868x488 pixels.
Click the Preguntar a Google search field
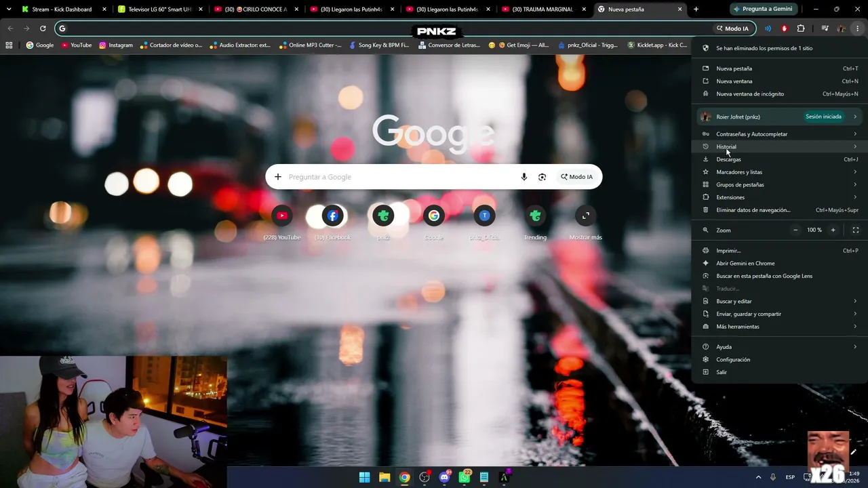click(400, 177)
